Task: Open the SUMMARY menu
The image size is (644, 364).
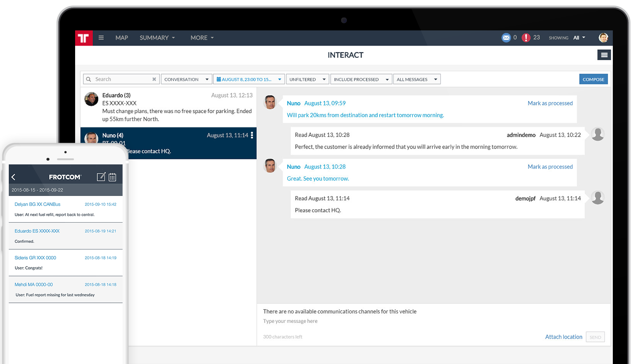Action: (157, 38)
